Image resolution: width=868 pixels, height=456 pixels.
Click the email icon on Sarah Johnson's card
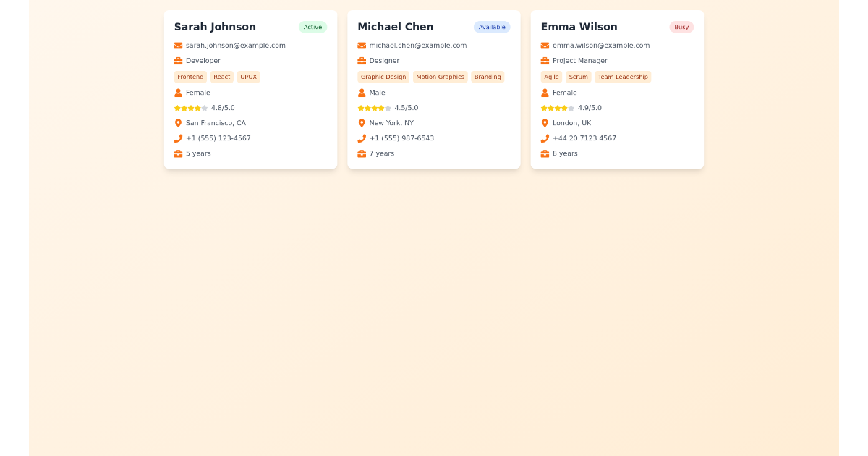177,45
